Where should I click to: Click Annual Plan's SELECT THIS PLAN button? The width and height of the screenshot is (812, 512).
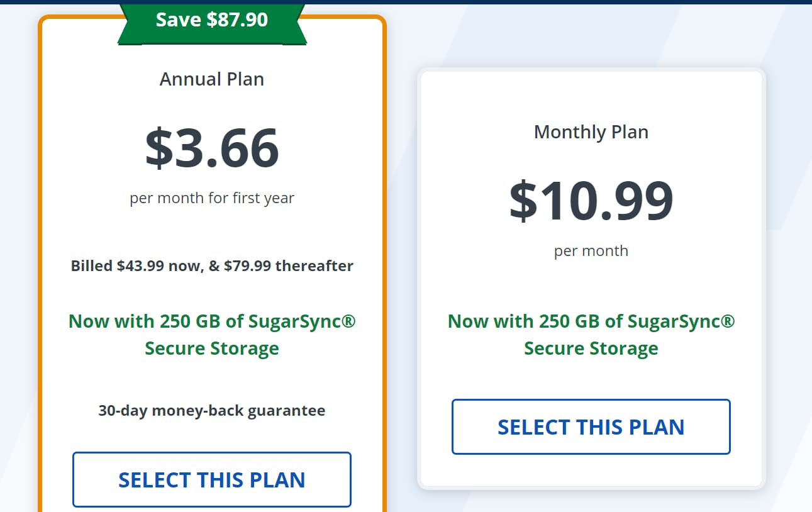tap(211, 479)
